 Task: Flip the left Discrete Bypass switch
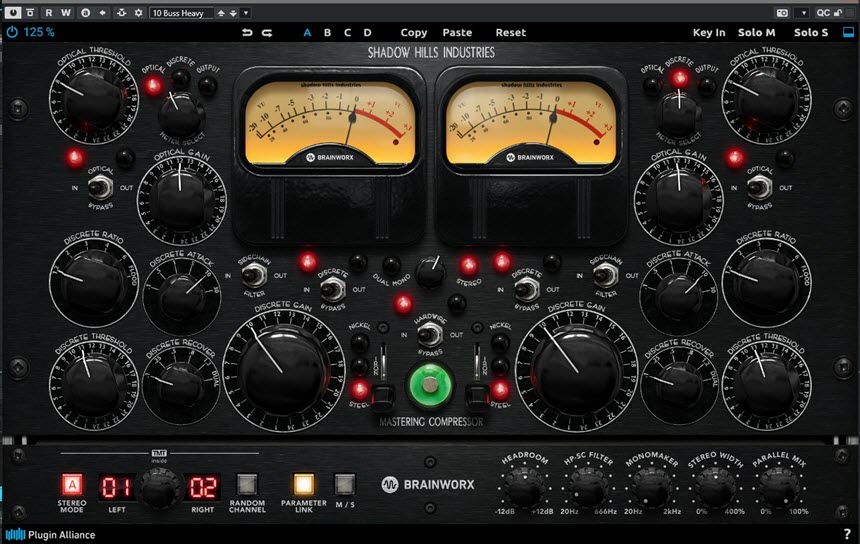332,288
